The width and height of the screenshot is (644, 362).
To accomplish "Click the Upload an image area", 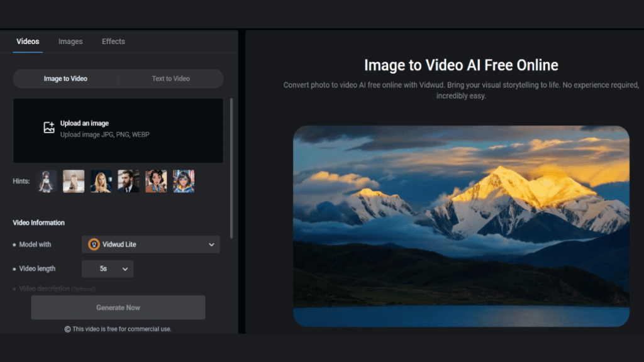I will click(118, 131).
